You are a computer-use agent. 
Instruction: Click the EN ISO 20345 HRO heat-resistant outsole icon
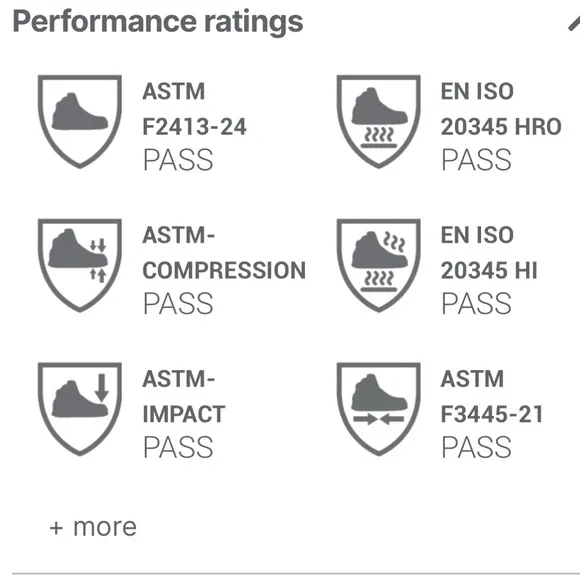click(378, 121)
